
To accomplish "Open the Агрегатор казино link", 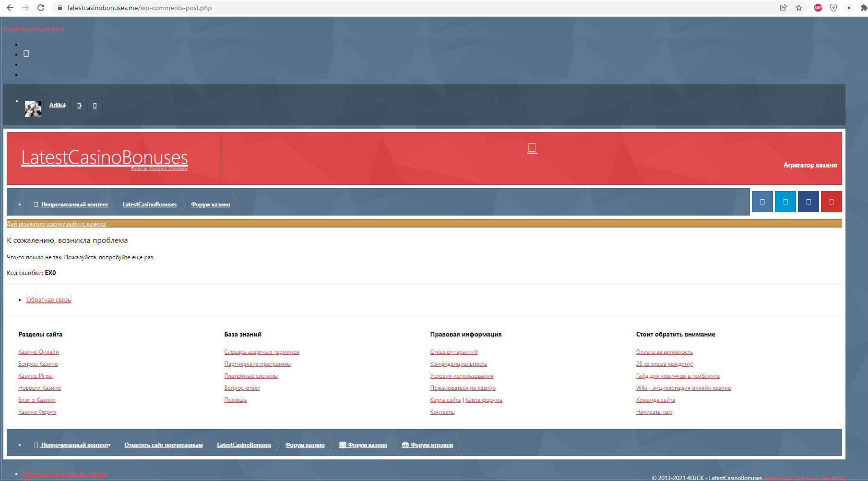I will coord(810,165).
